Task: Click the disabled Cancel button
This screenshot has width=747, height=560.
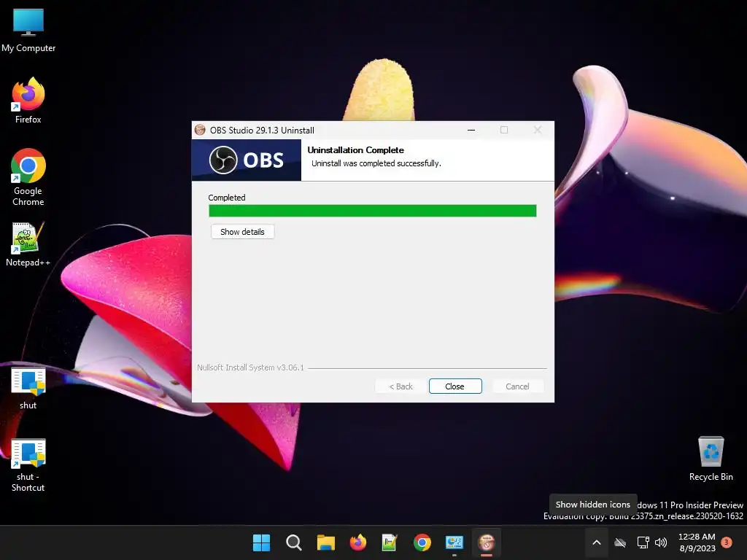Action: tap(517, 386)
